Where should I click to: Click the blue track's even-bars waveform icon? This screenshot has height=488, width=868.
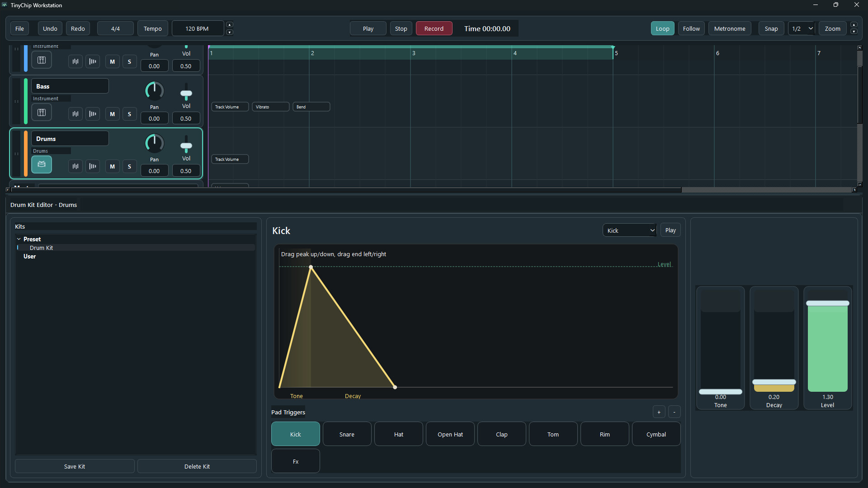[75, 62]
